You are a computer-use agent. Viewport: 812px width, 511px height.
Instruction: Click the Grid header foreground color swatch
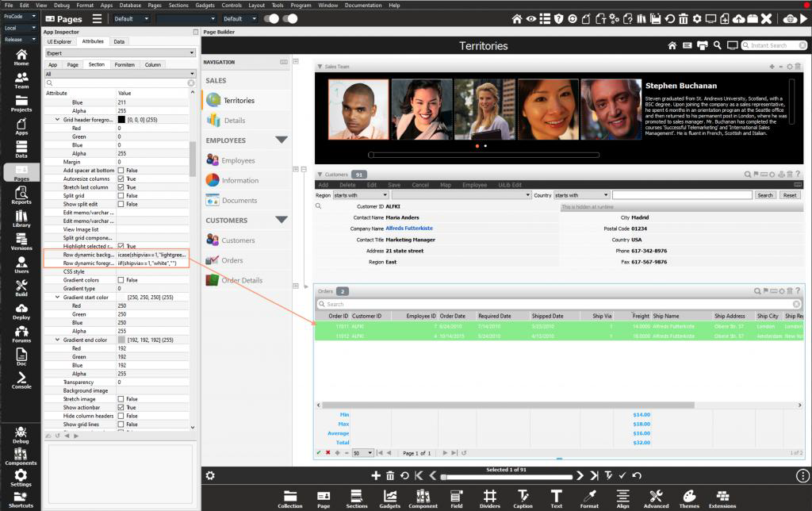point(121,119)
